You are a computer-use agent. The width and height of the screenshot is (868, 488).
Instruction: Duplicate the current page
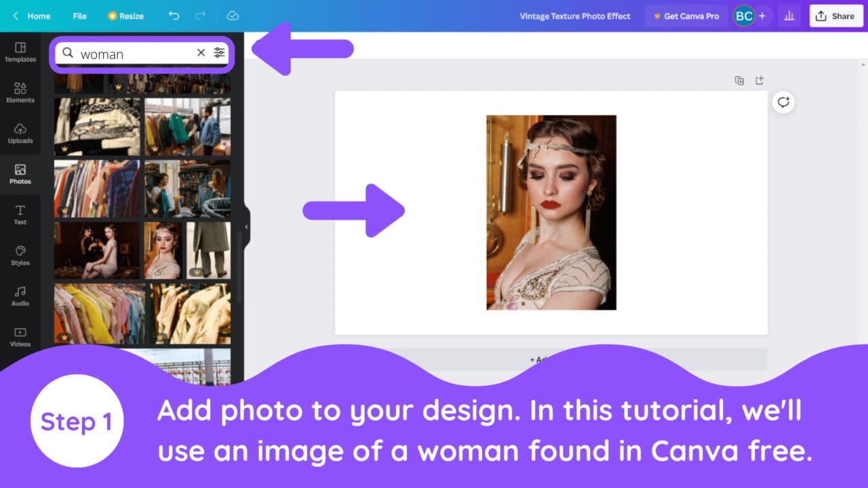[739, 80]
